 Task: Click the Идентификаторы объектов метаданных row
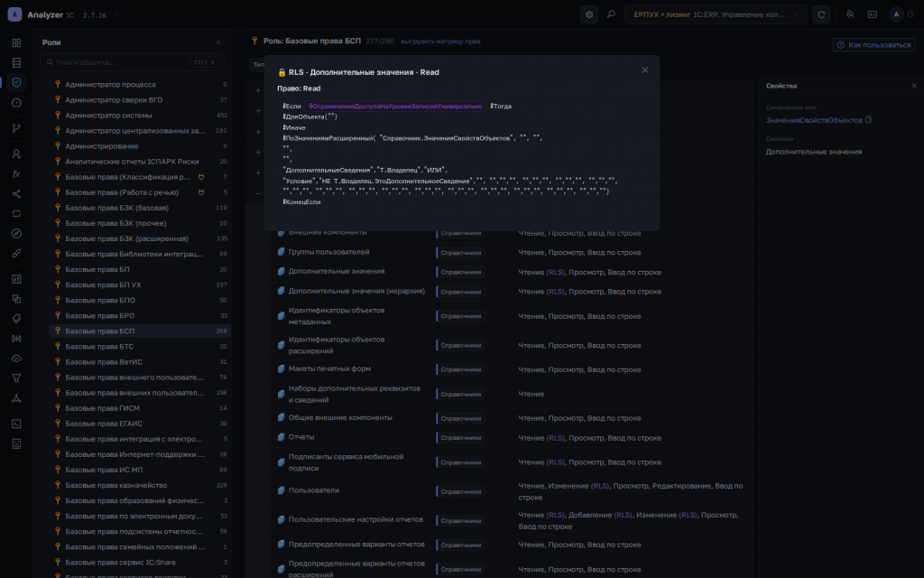(x=513, y=316)
